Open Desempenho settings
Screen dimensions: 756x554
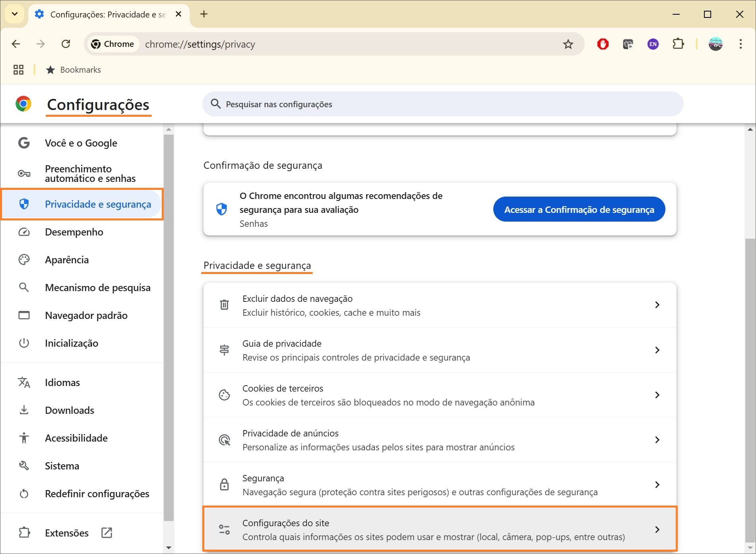(x=81, y=232)
